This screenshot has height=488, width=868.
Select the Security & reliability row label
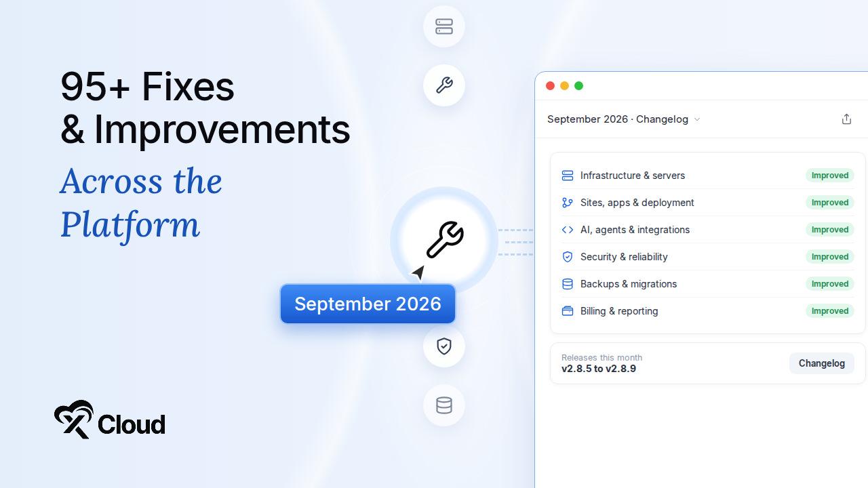(x=624, y=257)
